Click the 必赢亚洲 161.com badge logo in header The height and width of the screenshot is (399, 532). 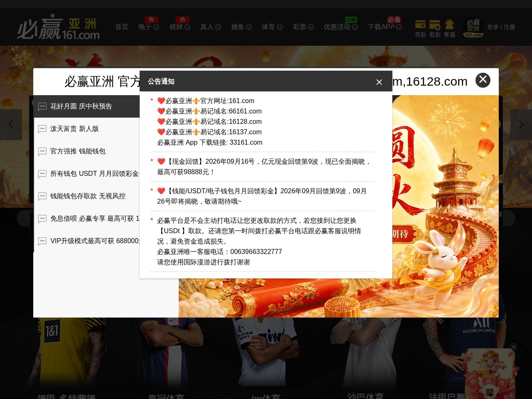tap(473, 27)
